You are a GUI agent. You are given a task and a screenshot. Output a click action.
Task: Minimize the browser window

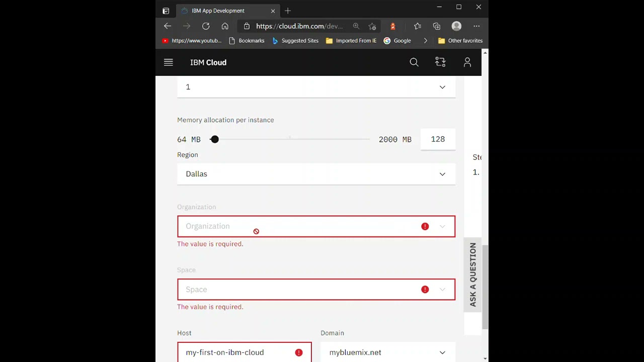click(x=439, y=7)
